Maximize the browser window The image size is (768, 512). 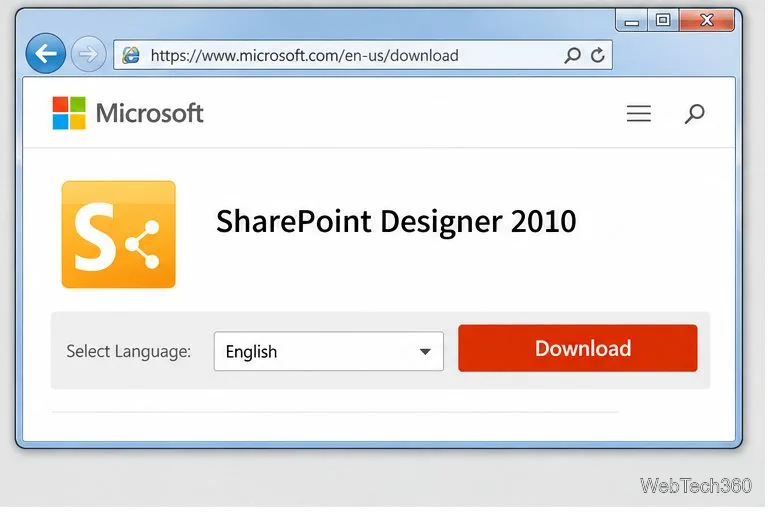[663, 20]
